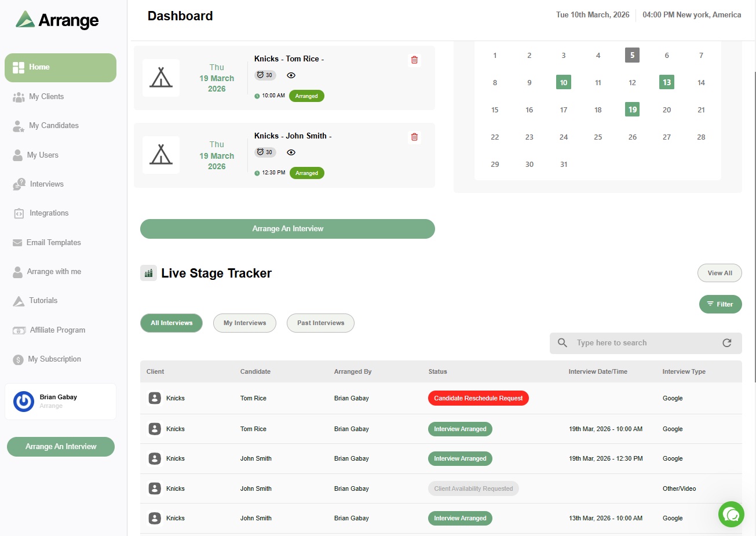Image resolution: width=756 pixels, height=536 pixels.
Task: Preview the Tom Rice interview with eye icon
Action: tap(291, 75)
